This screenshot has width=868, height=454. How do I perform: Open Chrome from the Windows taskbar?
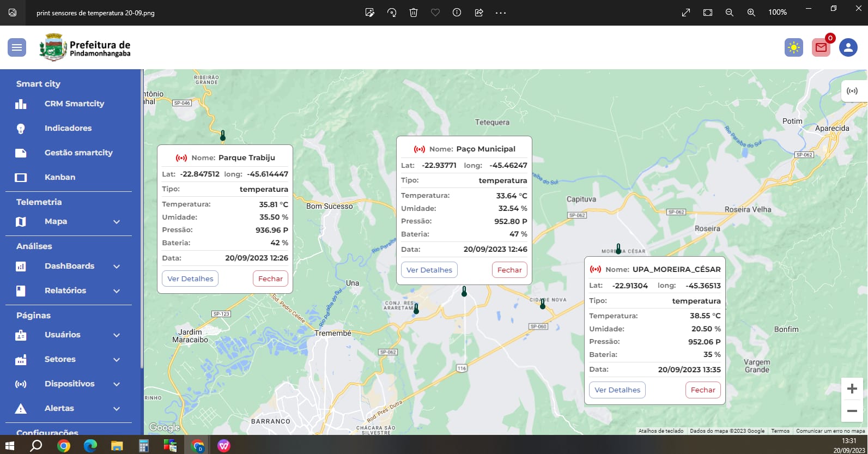coord(64,446)
